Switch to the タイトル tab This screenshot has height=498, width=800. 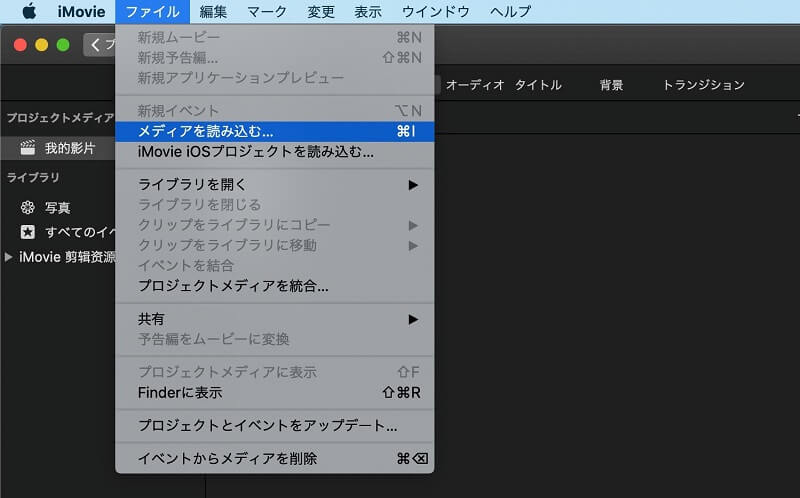[538, 85]
